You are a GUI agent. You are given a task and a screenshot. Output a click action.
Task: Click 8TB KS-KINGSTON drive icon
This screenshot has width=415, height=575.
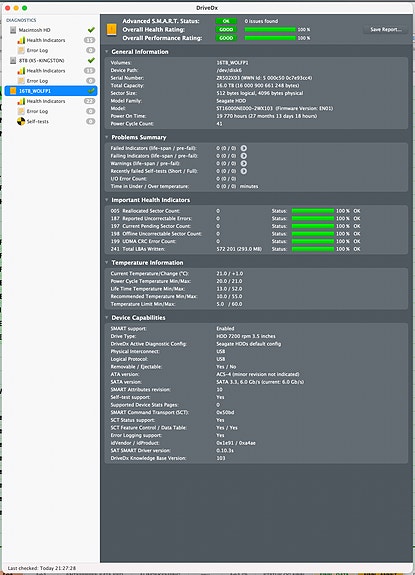(13, 61)
